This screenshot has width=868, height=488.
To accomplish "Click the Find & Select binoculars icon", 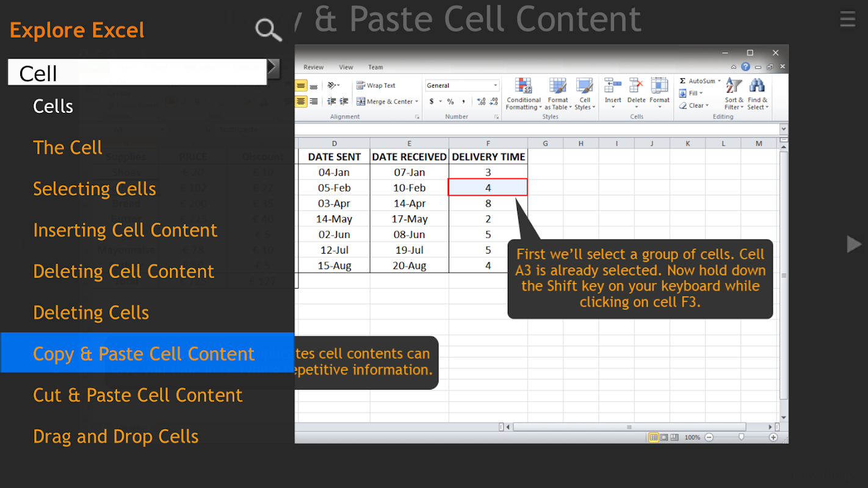I will (758, 94).
